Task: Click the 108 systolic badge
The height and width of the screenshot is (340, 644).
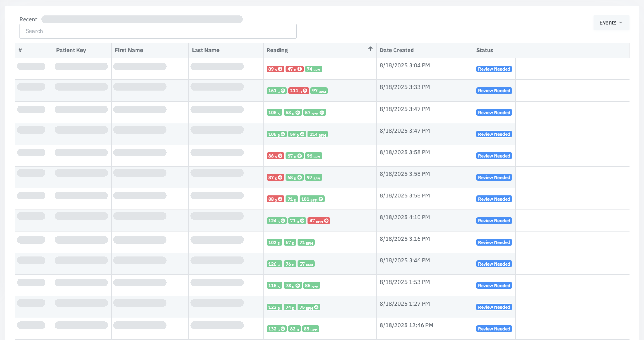Action: coord(274,113)
